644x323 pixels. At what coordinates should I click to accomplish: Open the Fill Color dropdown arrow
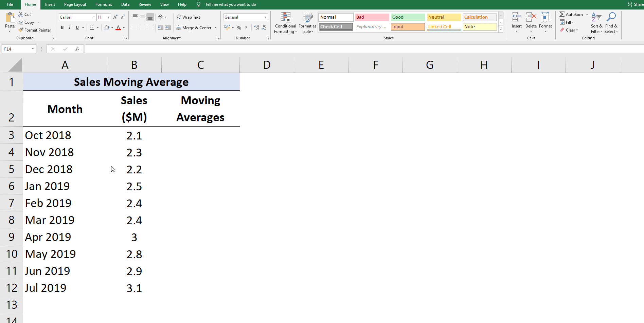pyautogui.click(x=112, y=27)
